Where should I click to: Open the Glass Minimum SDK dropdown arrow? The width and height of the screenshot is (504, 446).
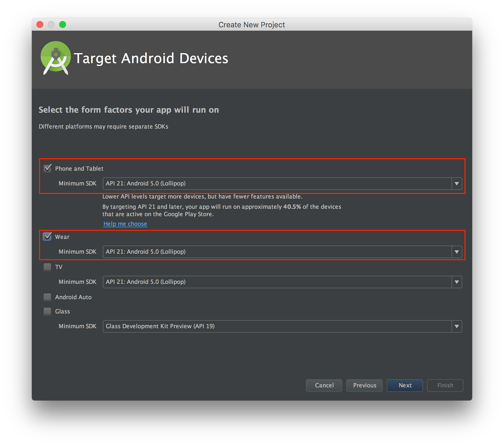457,326
